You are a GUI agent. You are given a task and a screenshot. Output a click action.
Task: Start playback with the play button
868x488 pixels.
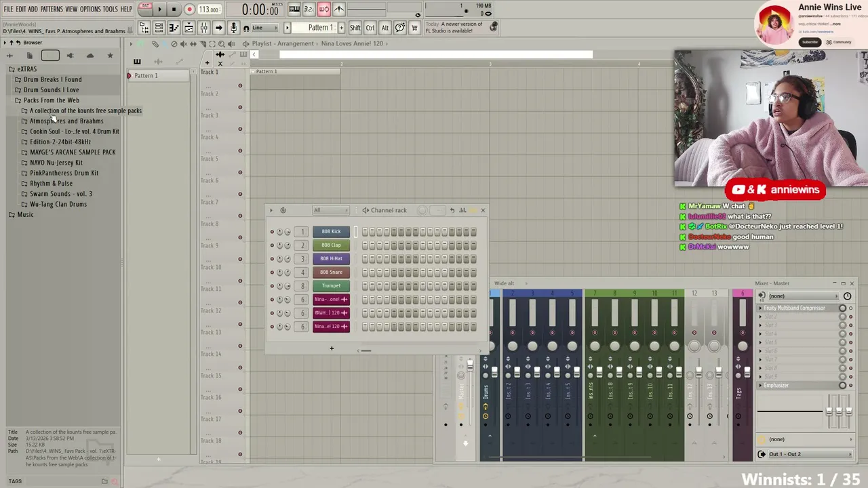click(160, 9)
